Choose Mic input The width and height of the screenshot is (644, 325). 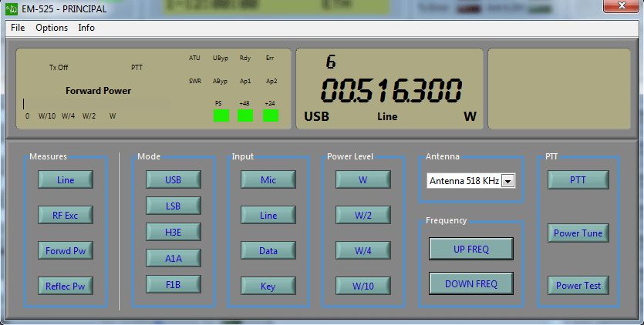tap(268, 179)
